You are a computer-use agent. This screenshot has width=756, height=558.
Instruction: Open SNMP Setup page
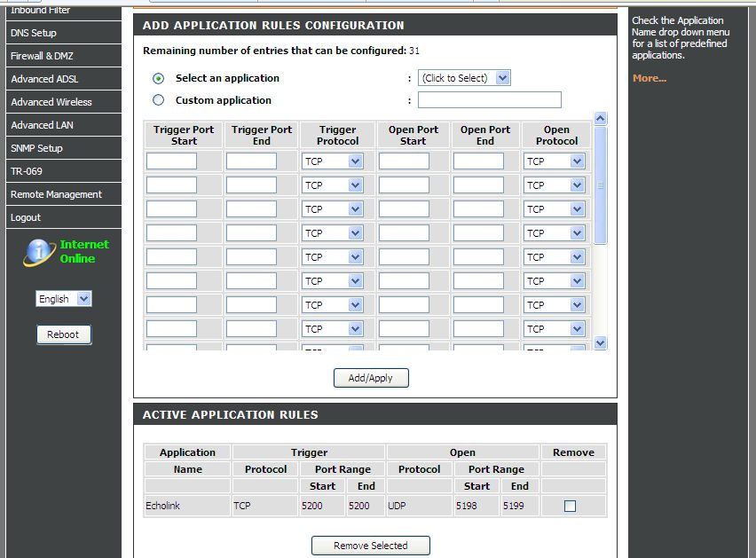pyautogui.click(x=64, y=148)
